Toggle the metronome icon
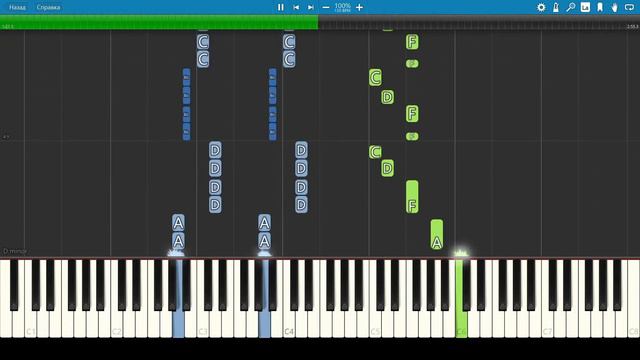Image resolution: width=640 pixels, height=360 pixels. tap(556, 7)
